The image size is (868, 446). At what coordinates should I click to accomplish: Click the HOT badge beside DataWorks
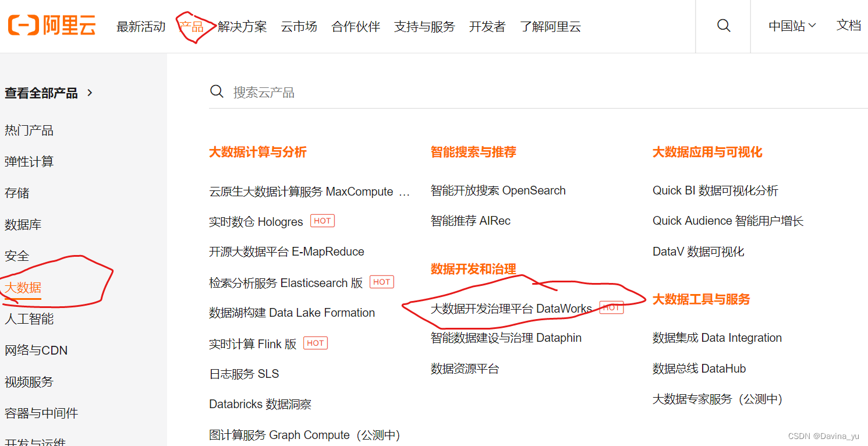tap(611, 307)
